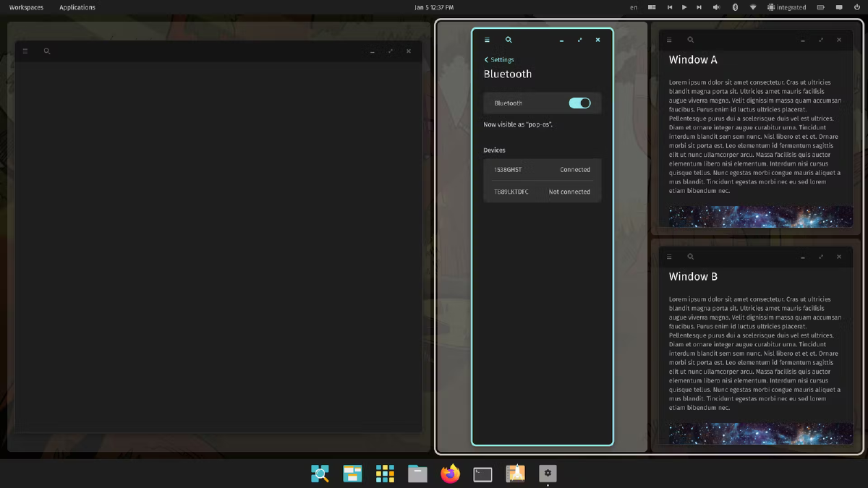Select the 1538GHST connected device

pos(542,170)
